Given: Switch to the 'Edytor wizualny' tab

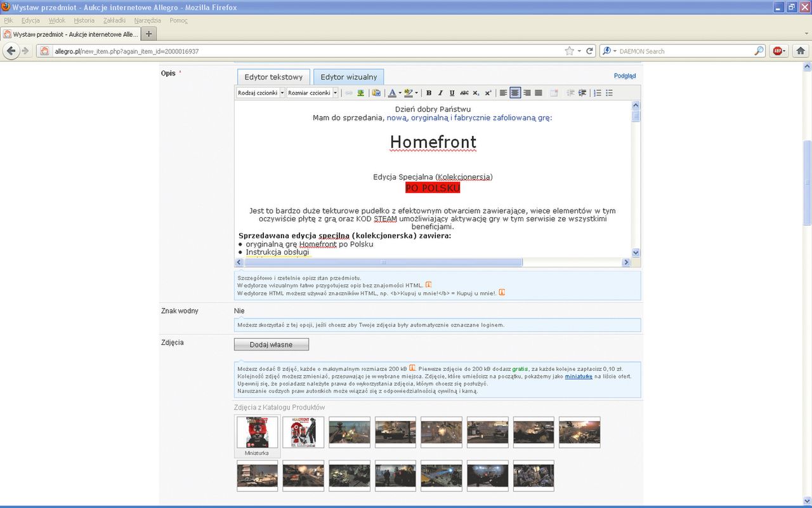Looking at the screenshot, I should (348, 77).
